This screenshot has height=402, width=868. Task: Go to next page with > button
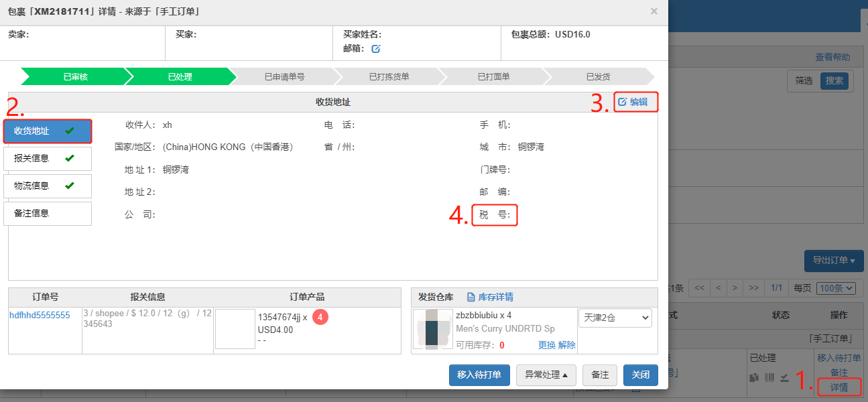(x=735, y=288)
